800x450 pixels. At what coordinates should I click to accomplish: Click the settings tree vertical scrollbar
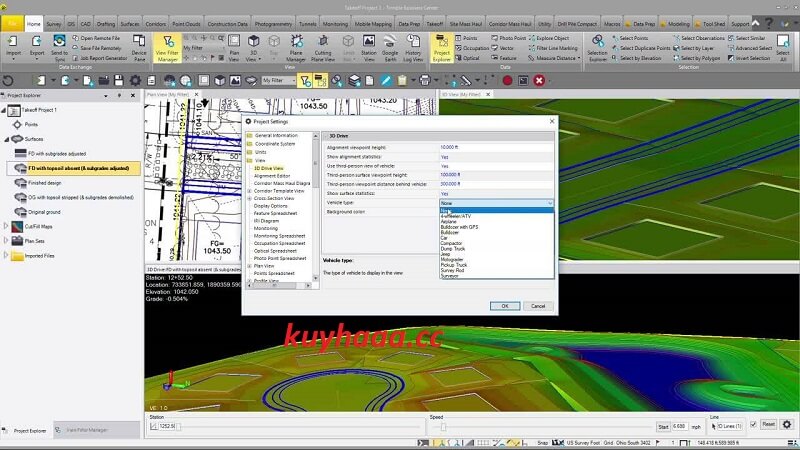tap(315, 207)
